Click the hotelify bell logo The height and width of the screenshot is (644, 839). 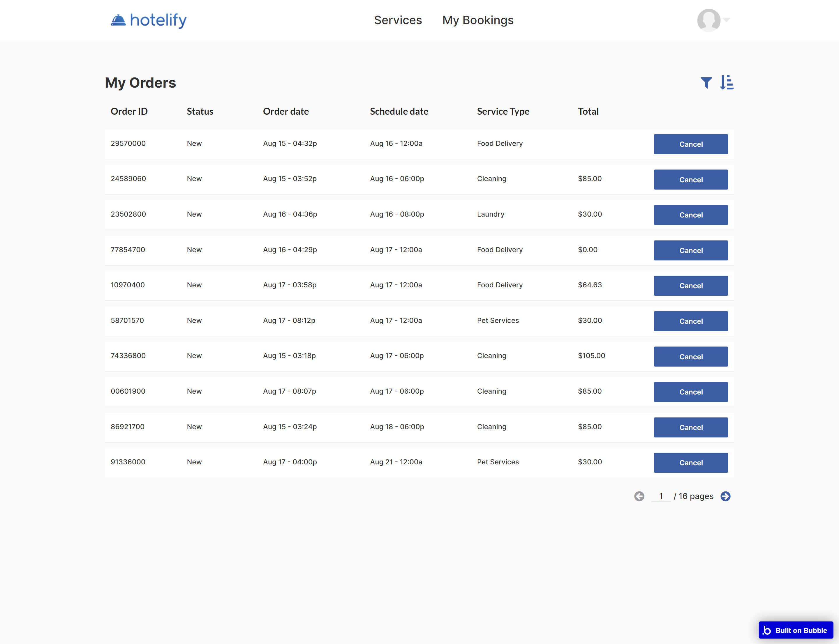[118, 20]
